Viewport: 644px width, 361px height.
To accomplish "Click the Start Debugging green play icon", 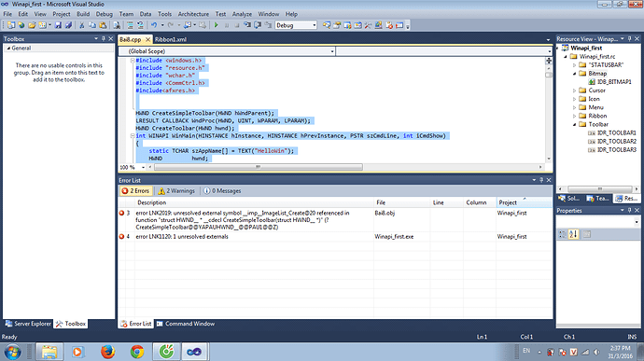I will (x=216, y=25).
